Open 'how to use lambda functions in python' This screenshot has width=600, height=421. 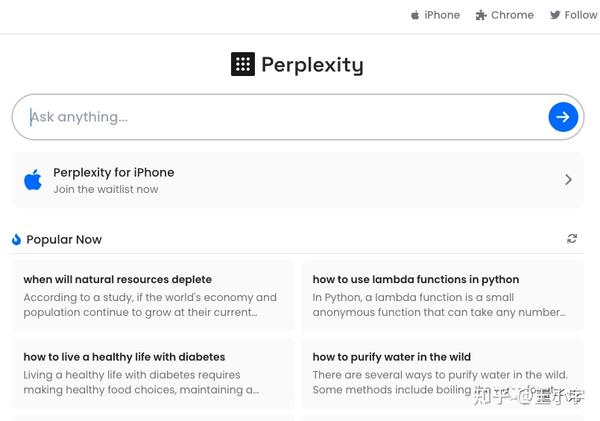tap(443, 295)
